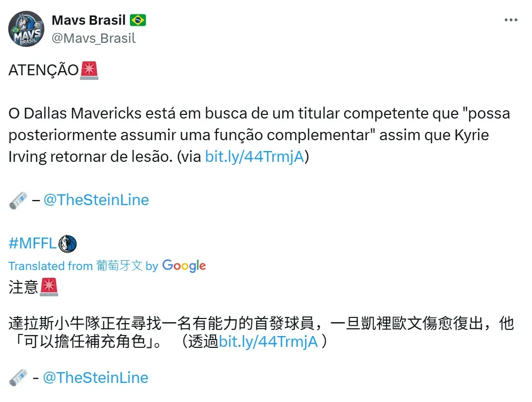Click the red siren emoji after ATENÇÃO
The width and height of the screenshot is (532, 402).
click(89, 71)
